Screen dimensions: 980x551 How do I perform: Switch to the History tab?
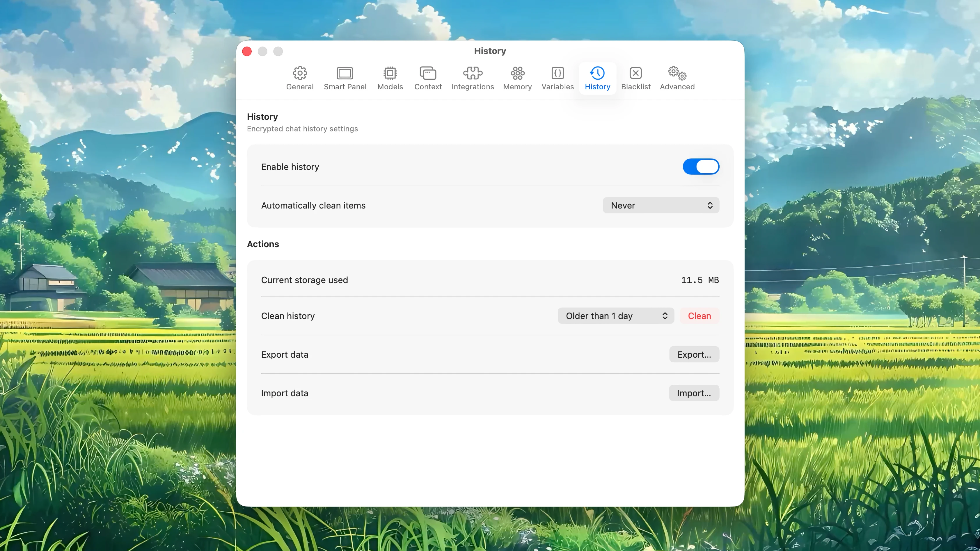click(597, 78)
